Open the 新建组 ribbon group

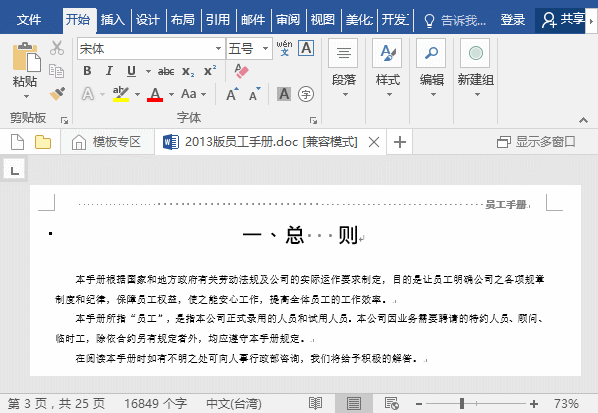click(476, 69)
